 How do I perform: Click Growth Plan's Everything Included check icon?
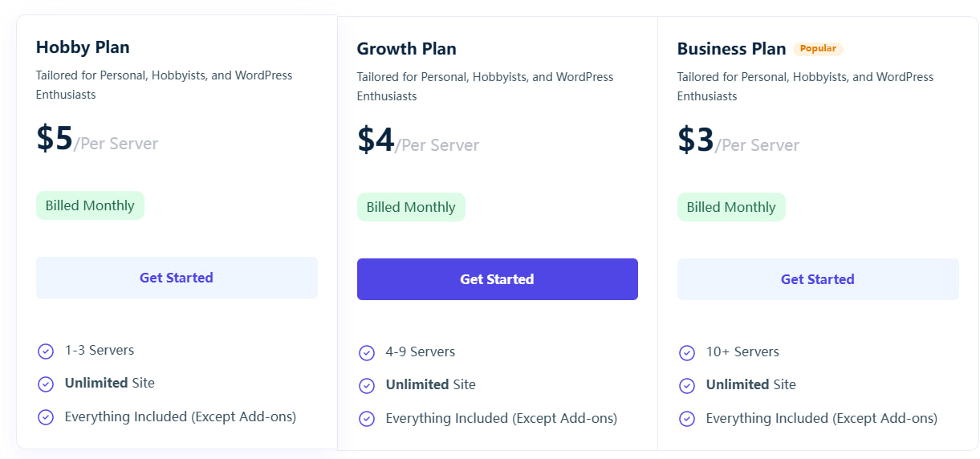click(367, 419)
